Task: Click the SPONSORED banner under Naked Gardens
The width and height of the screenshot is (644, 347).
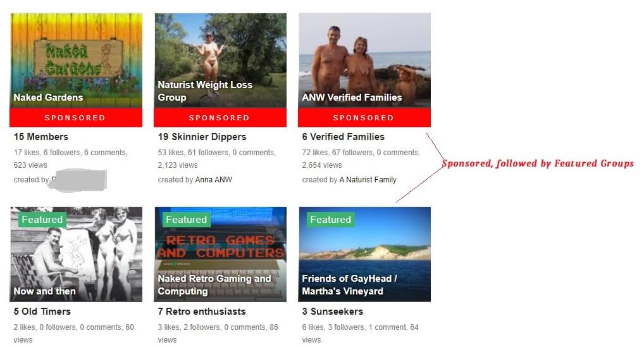Action: (76, 118)
